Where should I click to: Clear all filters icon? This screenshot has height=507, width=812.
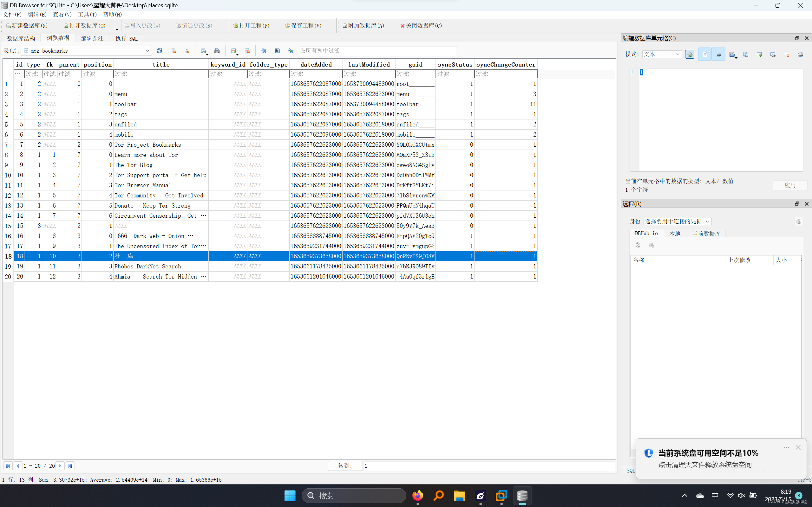(174, 51)
